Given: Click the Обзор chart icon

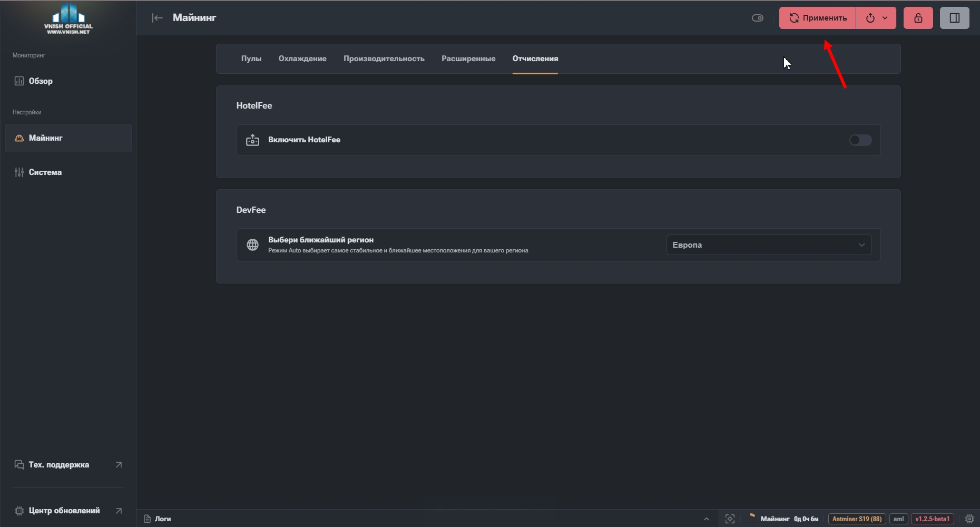Looking at the screenshot, I should (x=19, y=81).
